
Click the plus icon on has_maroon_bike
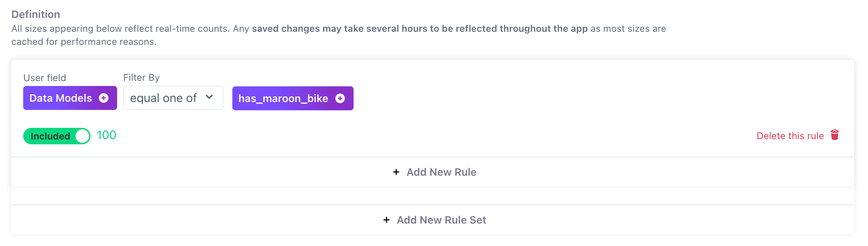click(340, 98)
